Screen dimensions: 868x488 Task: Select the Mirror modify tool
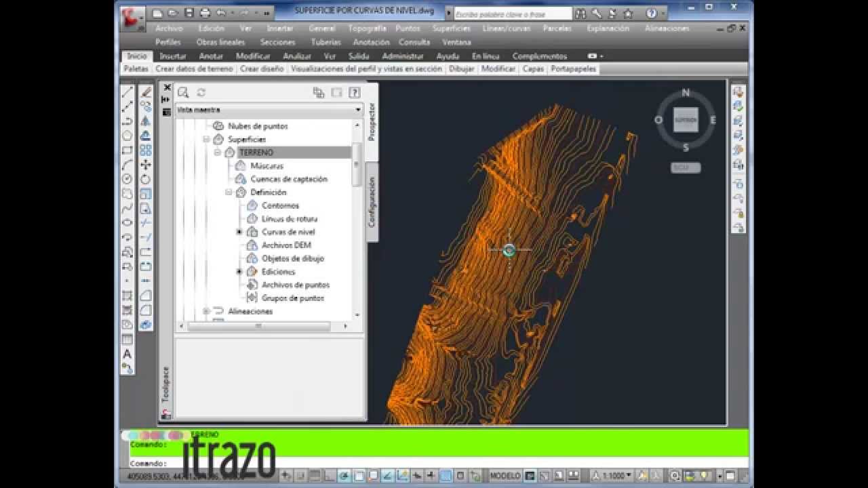(145, 121)
